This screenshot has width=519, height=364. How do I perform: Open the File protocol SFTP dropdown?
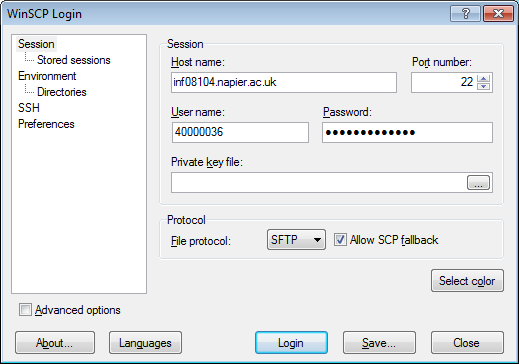tap(296, 240)
